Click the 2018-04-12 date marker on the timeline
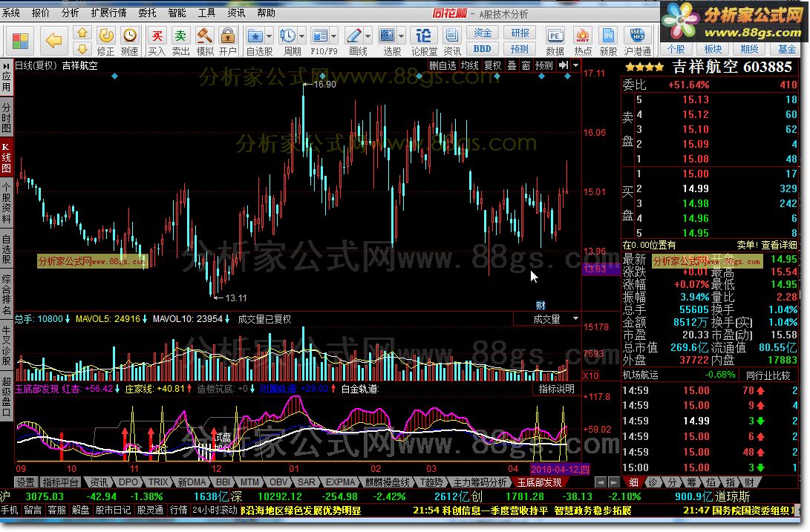The image size is (810, 532). point(560,469)
